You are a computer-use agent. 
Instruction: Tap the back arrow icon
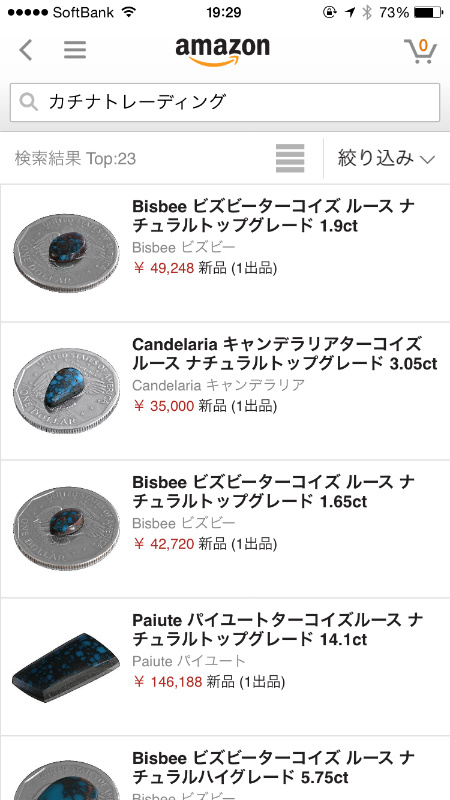click(x=26, y=50)
